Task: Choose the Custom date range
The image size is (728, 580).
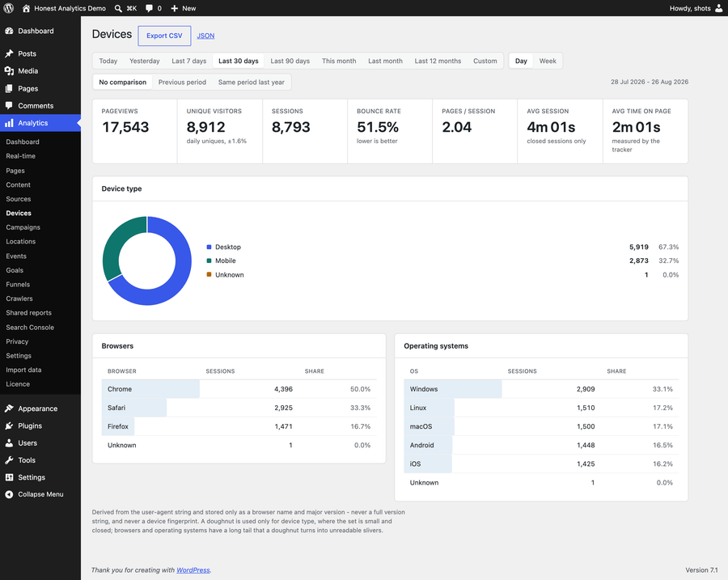Action: tap(485, 61)
